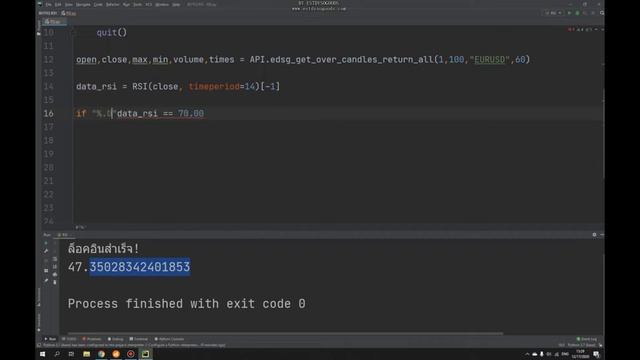Image resolution: width=640 pixels, height=360 pixels.
Task: Open the File menu
Action: click(x=49, y=4)
